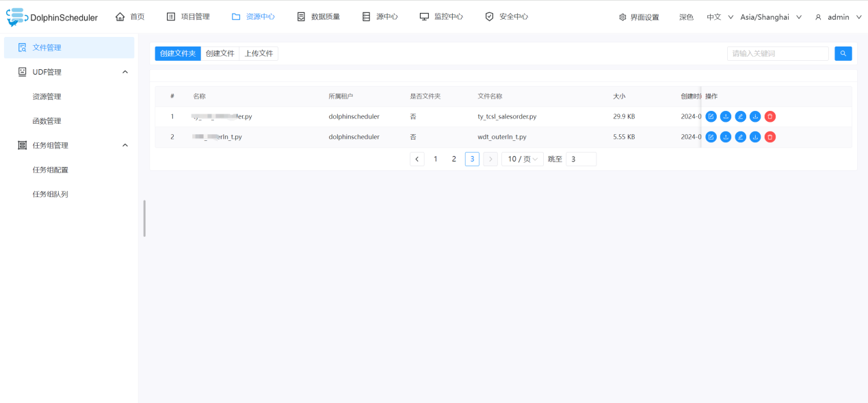868x403 pixels.
Task: Open the 项目管理 top menu
Action: (x=188, y=16)
